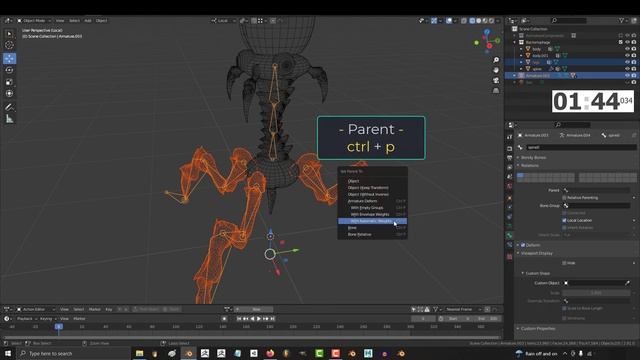Click the blue current frame playhead
Image resolution: width=640 pixels, height=360 pixels.
pos(58,327)
